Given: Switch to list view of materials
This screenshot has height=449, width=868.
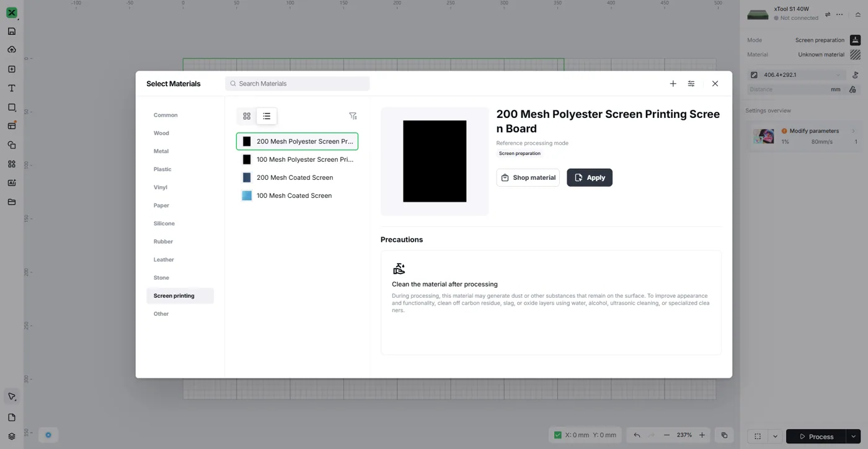Looking at the screenshot, I should (x=267, y=116).
